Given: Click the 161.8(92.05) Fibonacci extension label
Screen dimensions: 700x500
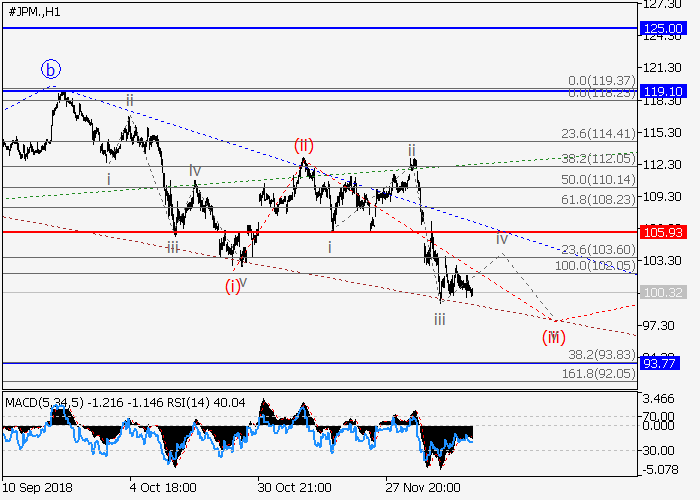Looking at the screenshot, I should [596, 373].
